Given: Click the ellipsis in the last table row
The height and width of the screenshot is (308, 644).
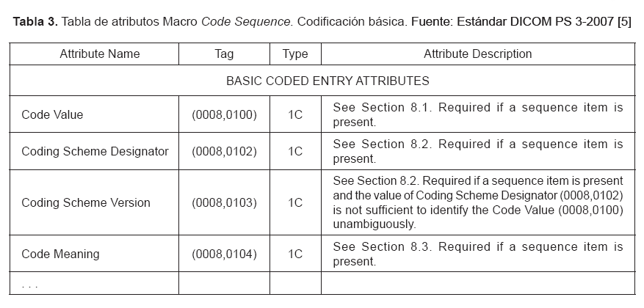Looking at the screenshot, I should pos(29,284).
